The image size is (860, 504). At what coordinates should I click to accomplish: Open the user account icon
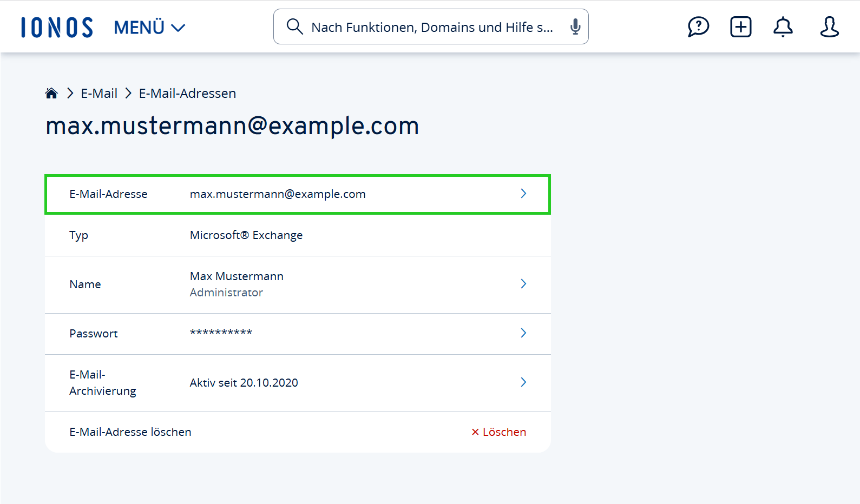[829, 26]
